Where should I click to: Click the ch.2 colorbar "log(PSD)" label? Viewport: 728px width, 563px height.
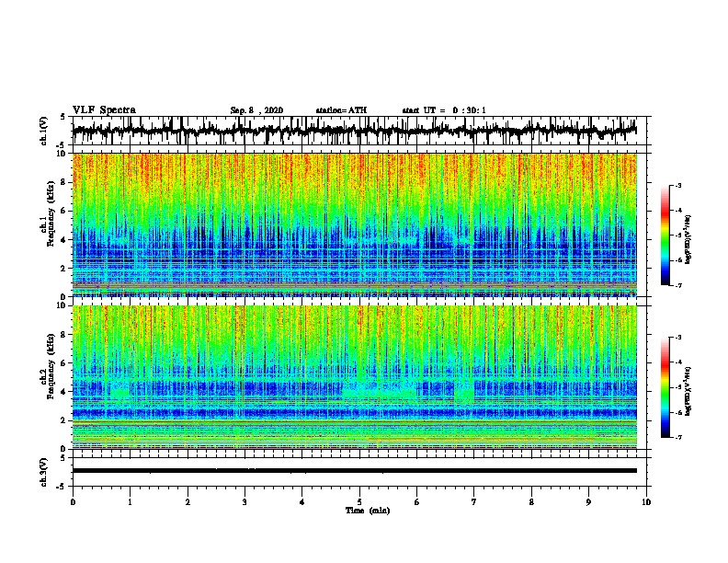tap(688, 391)
